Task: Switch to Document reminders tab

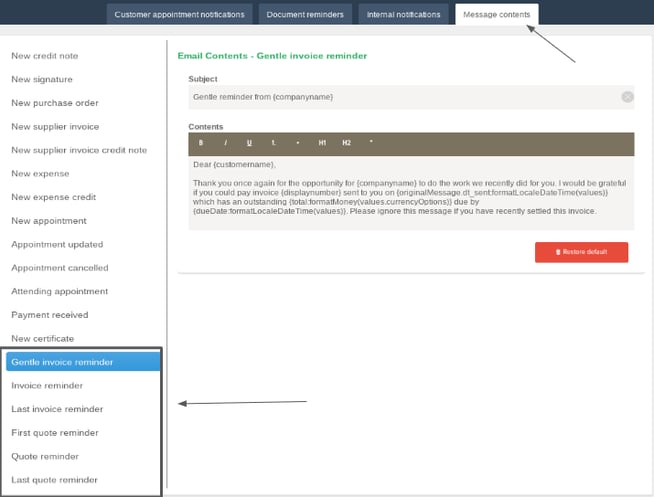Action: (x=305, y=15)
